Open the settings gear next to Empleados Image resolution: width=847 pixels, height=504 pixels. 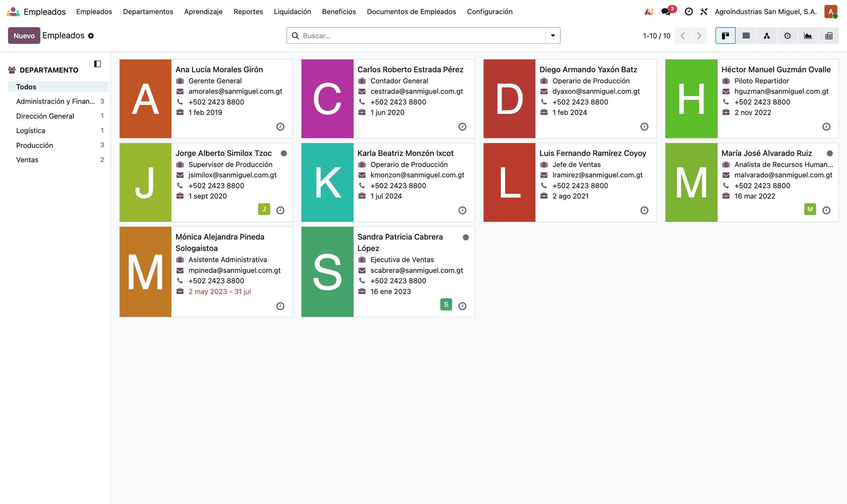[91, 36]
